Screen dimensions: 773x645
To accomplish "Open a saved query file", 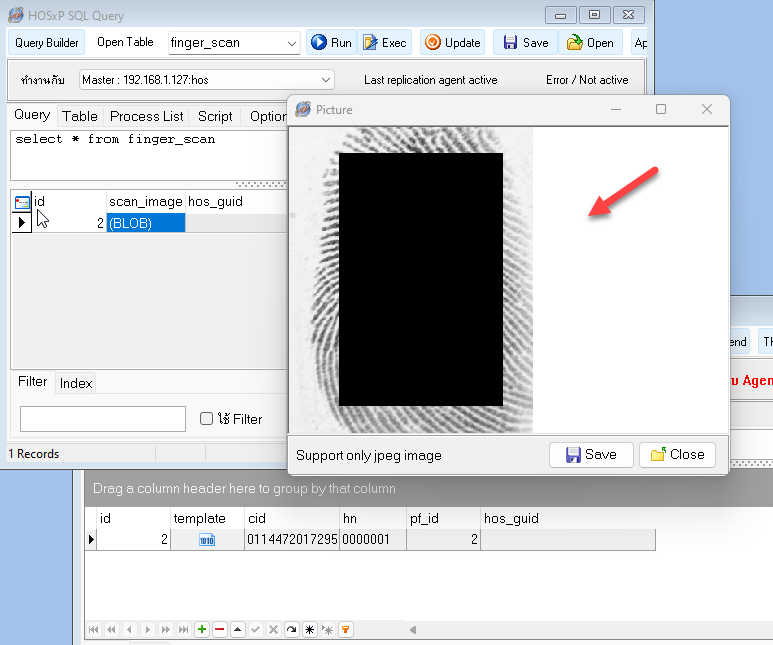I will (x=590, y=43).
